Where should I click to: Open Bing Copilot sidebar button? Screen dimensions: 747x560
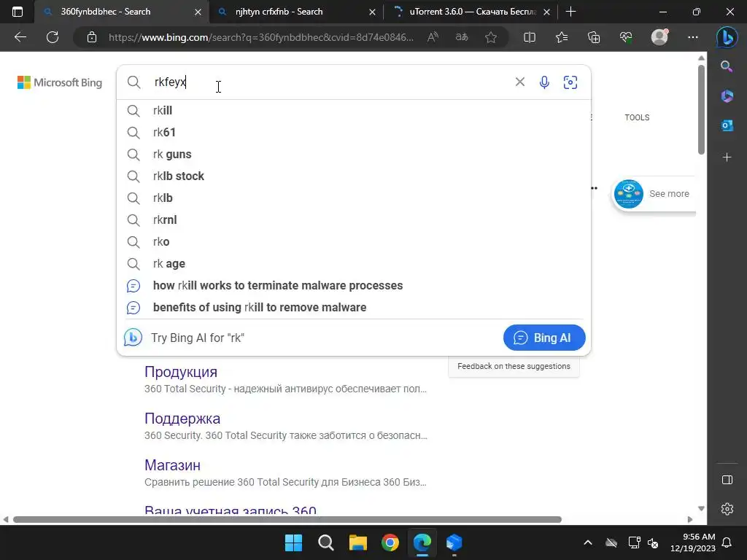(x=727, y=38)
